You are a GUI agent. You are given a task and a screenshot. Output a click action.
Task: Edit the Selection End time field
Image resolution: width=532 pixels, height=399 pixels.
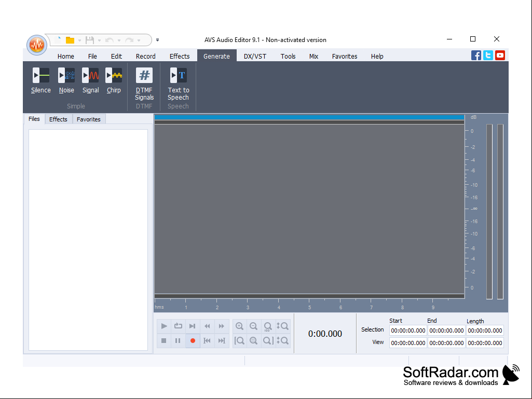tap(446, 331)
